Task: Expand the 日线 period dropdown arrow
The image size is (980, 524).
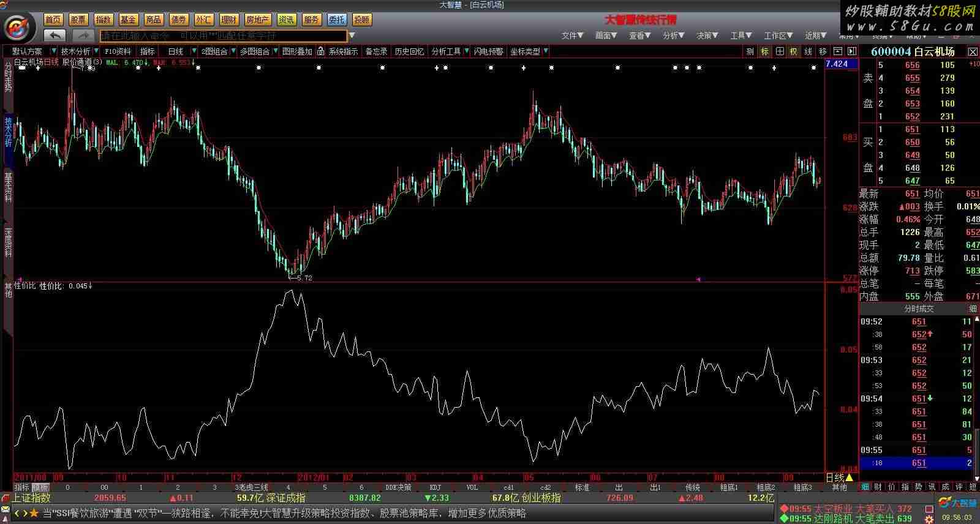Action: click(x=194, y=51)
